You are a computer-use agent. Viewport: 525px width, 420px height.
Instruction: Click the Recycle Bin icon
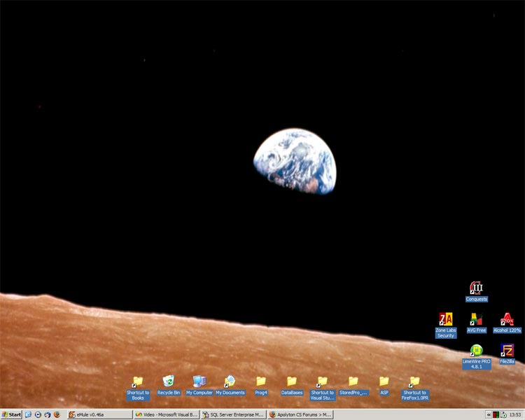(169, 381)
